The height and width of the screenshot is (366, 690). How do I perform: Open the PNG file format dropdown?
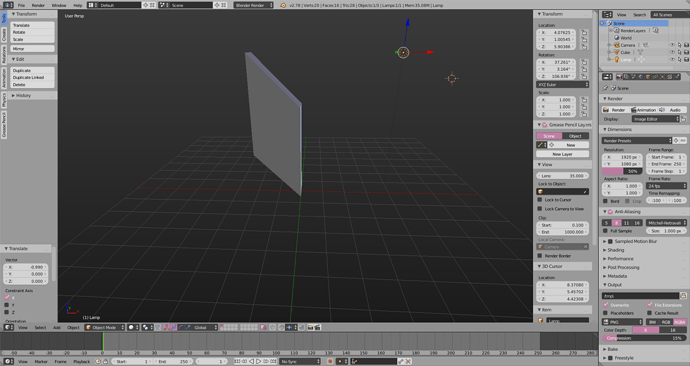point(622,322)
